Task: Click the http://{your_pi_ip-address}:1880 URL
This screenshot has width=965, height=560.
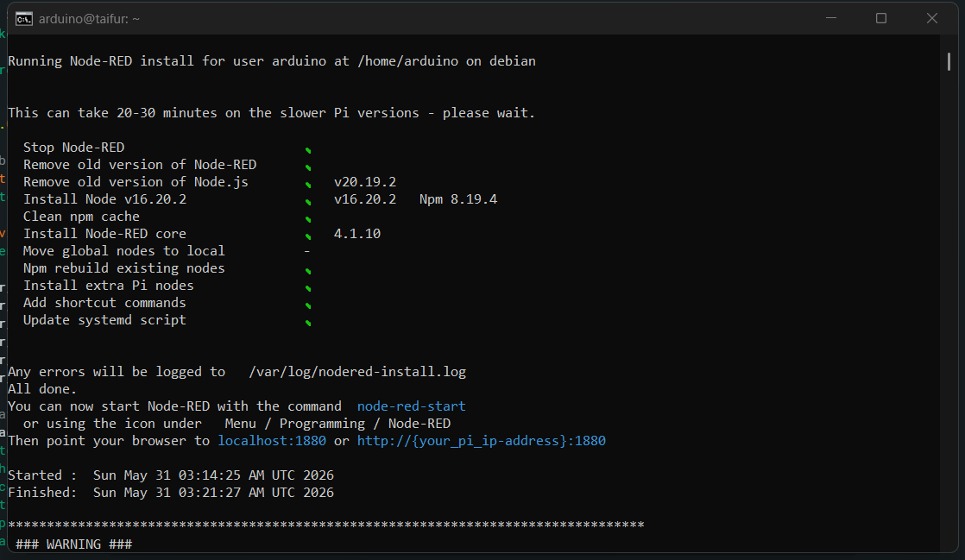Action: 482,441
